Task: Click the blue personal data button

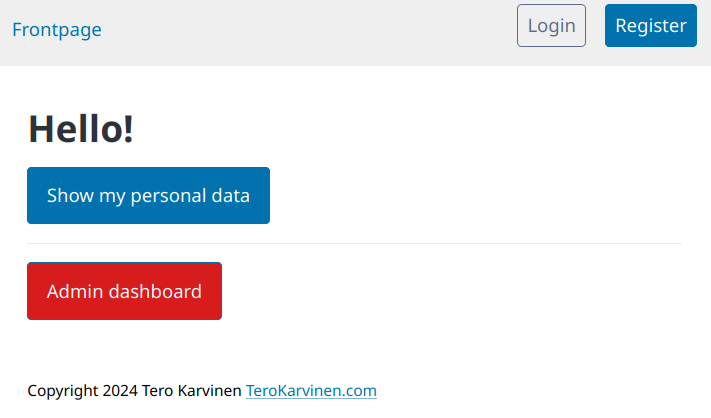Action: pyautogui.click(x=148, y=195)
